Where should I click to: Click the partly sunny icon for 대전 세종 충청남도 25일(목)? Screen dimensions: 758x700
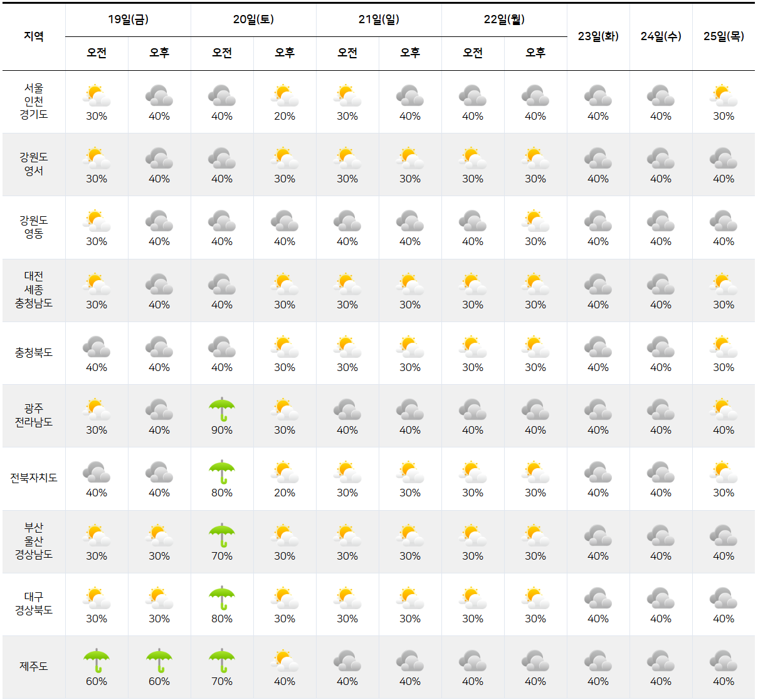tap(724, 285)
